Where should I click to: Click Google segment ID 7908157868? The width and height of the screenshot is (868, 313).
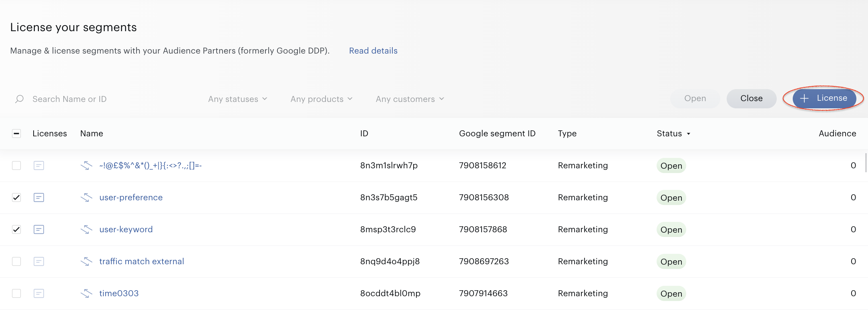click(483, 229)
